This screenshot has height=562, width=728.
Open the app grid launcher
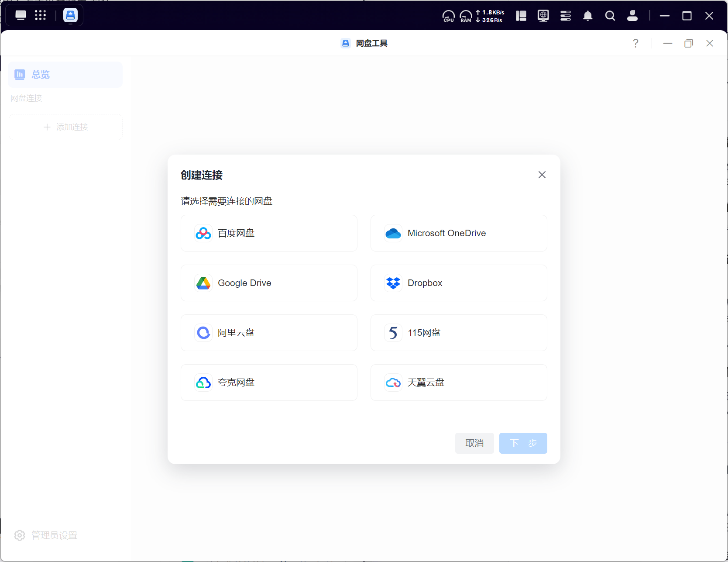click(40, 15)
